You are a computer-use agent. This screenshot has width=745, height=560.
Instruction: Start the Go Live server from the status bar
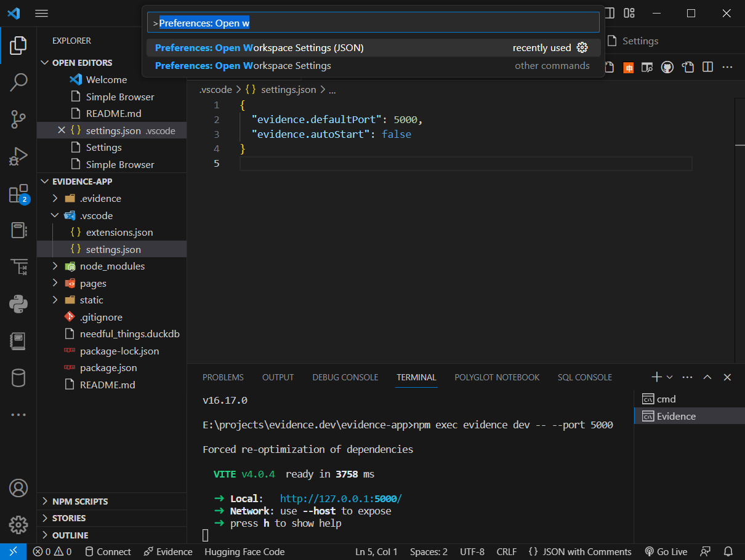point(666,551)
